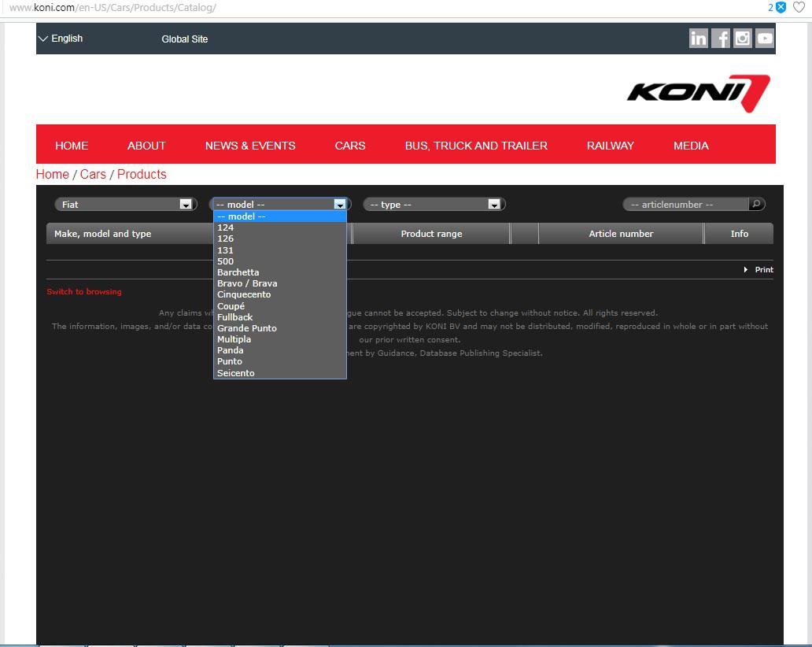The height and width of the screenshot is (647, 812).
Task: Go to HOME in main navigation
Action: (72, 146)
